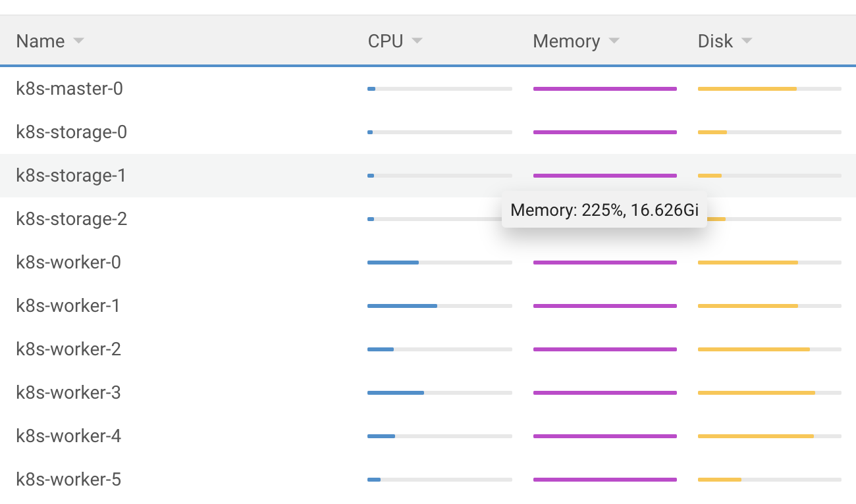Click the Name column header

point(41,41)
